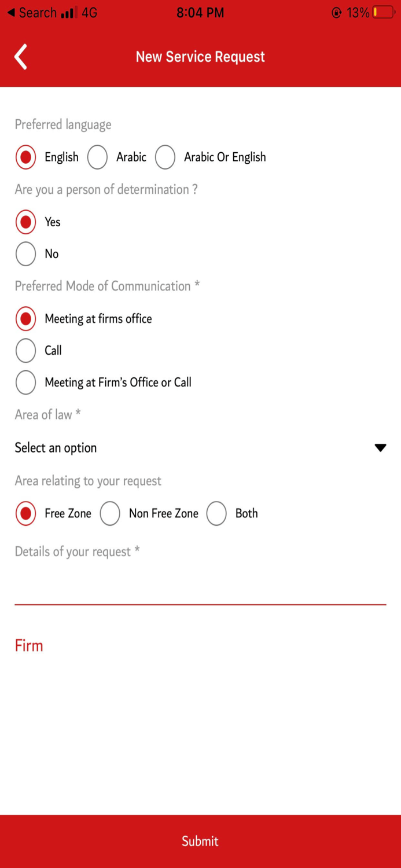Tap the back arrow icon
Viewport: 401px width, 868px height.
(x=21, y=57)
